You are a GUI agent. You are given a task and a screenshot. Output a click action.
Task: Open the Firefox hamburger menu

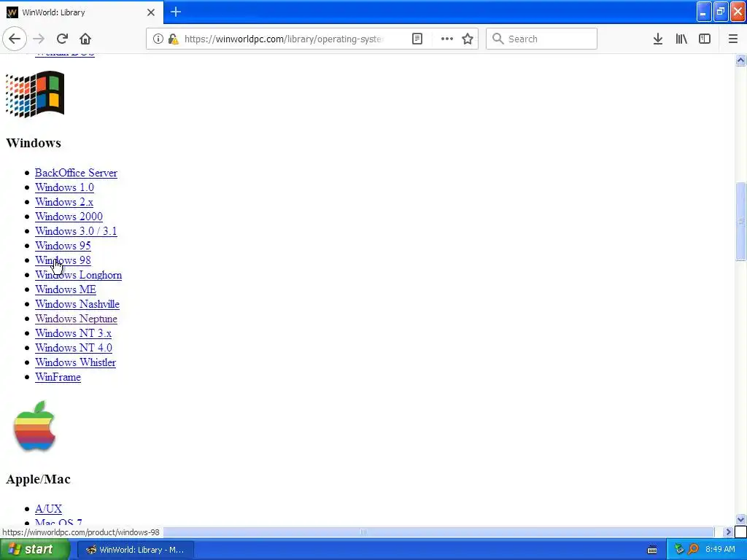pyautogui.click(x=733, y=39)
